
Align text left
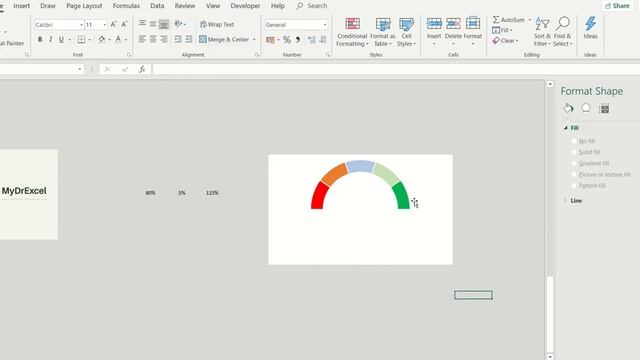click(x=142, y=39)
